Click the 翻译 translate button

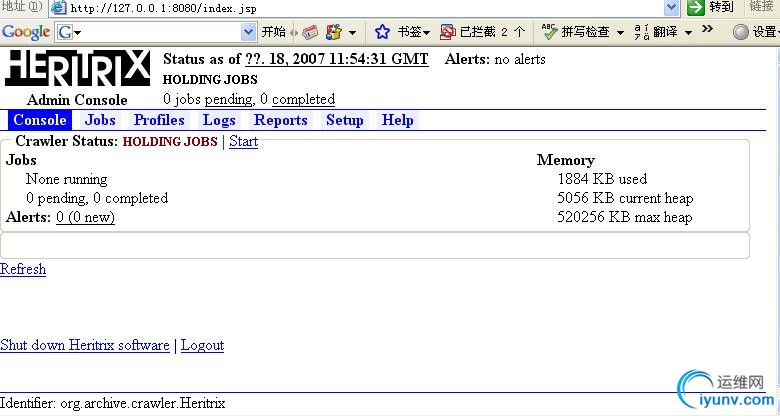[657, 32]
